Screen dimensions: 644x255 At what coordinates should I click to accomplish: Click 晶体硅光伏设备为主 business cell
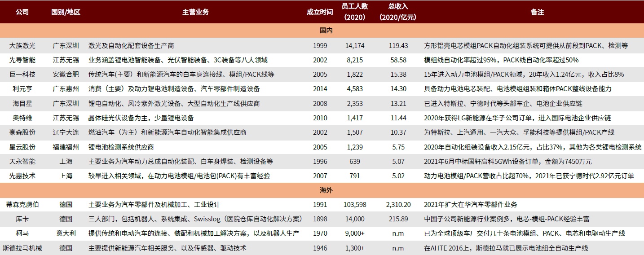click(141, 118)
